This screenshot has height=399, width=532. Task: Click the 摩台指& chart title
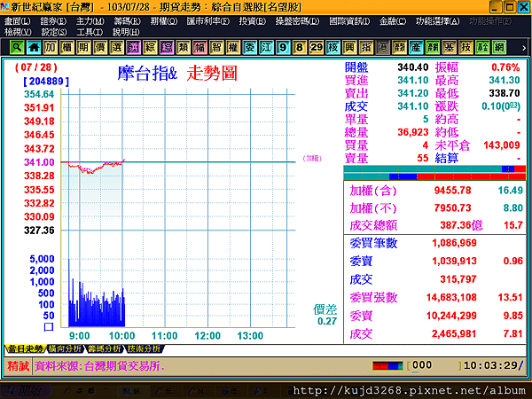[147, 73]
